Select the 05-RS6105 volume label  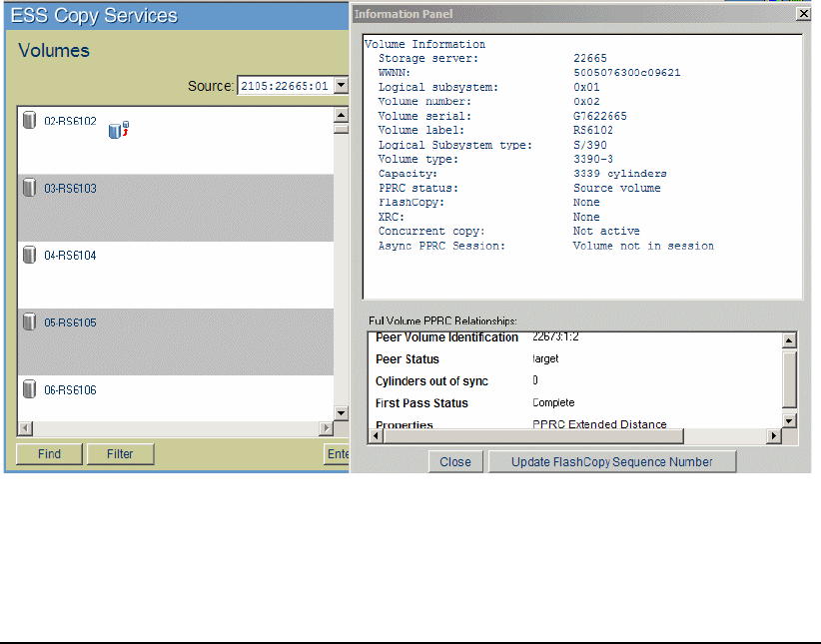[70, 322]
